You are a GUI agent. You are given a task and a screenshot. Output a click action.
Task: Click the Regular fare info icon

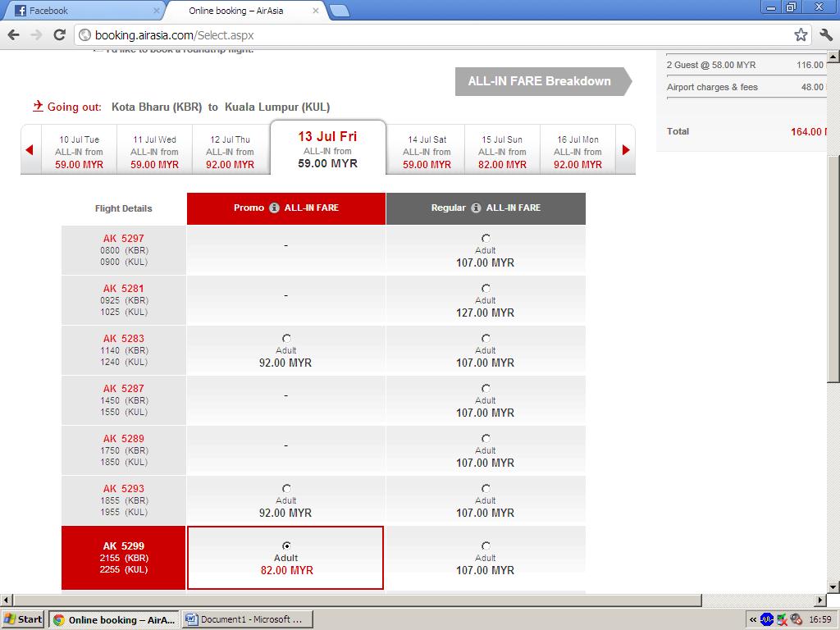coord(476,208)
